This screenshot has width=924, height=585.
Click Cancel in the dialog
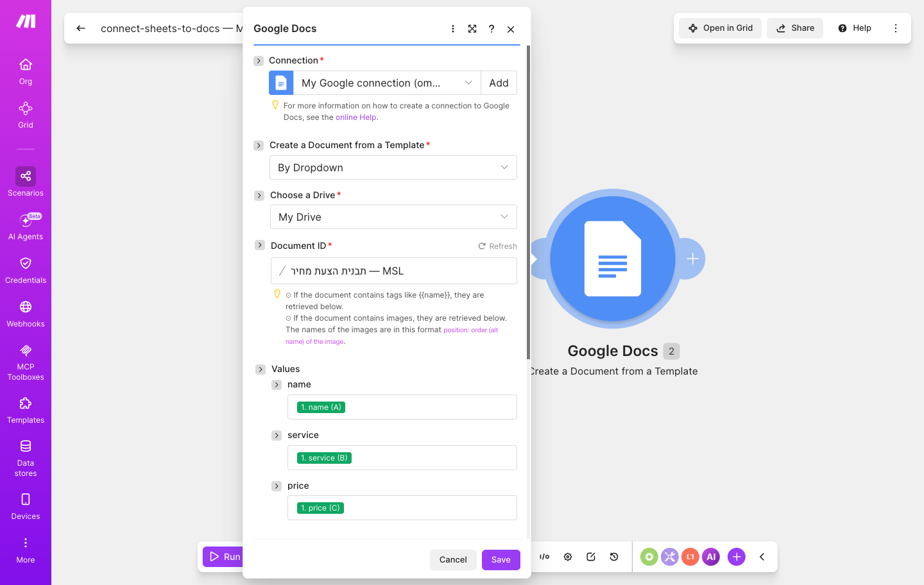pyautogui.click(x=453, y=560)
